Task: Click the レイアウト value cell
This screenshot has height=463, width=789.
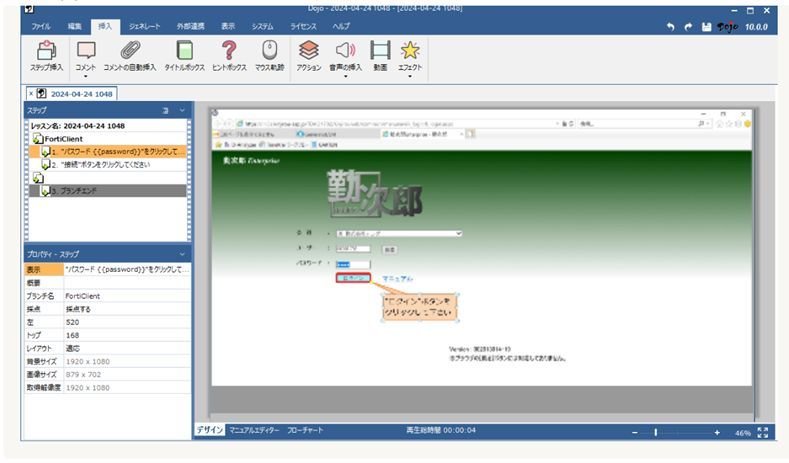Action: coord(127,348)
